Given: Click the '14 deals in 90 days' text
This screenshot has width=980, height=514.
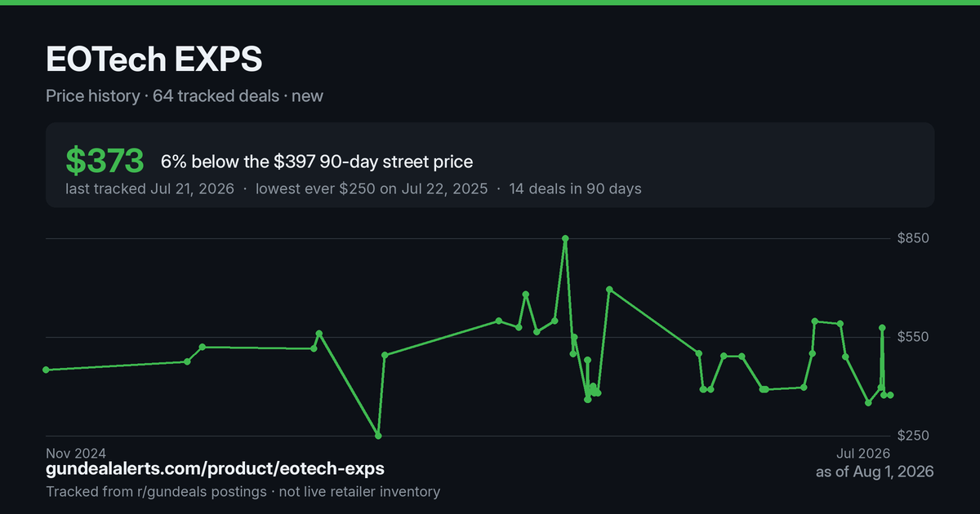Looking at the screenshot, I should coord(575,188).
